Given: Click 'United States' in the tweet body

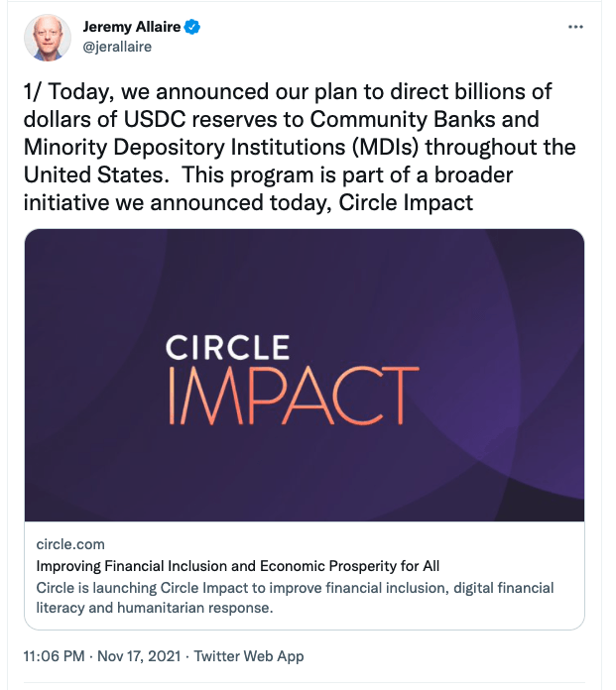Looking at the screenshot, I should (x=81, y=176).
